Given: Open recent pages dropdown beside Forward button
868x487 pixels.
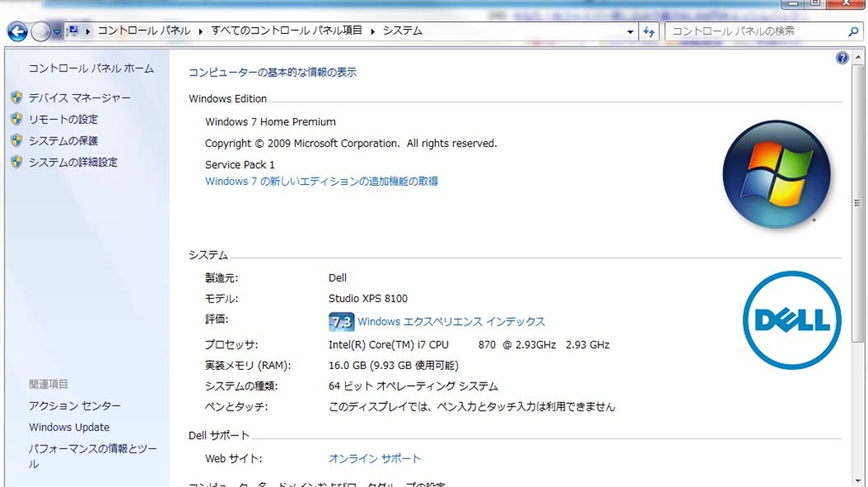Looking at the screenshot, I should pyautogui.click(x=57, y=31).
